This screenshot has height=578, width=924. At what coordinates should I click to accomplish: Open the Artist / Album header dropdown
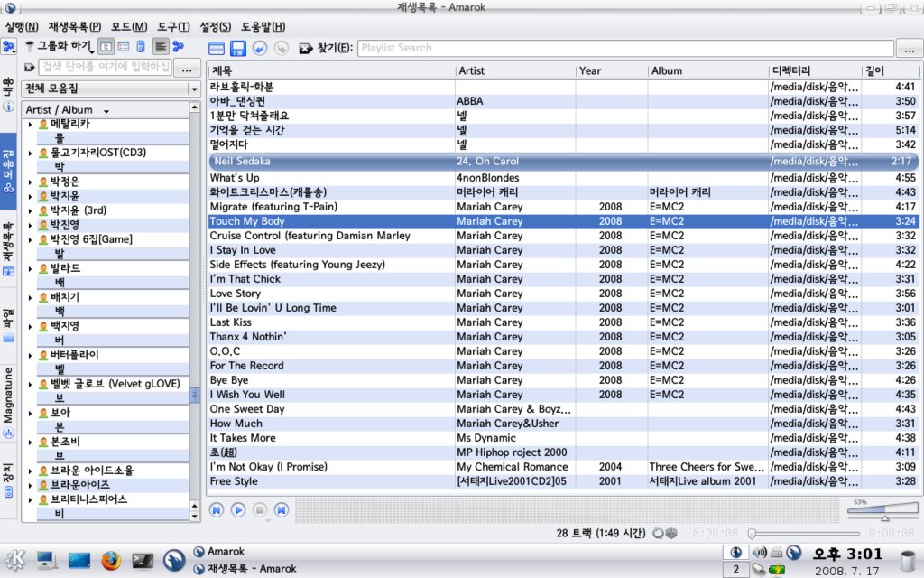click(x=106, y=111)
